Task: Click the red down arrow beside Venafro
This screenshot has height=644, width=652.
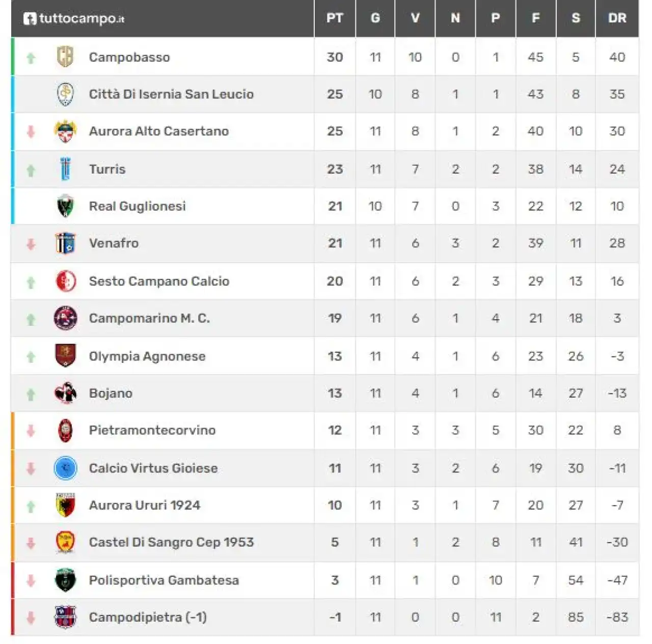Action: pos(31,244)
